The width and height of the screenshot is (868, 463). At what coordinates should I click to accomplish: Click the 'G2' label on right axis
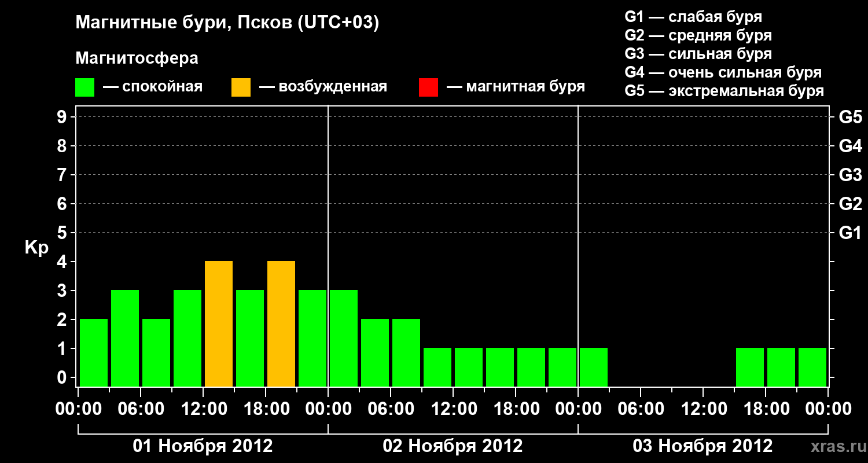tap(850, 204)
